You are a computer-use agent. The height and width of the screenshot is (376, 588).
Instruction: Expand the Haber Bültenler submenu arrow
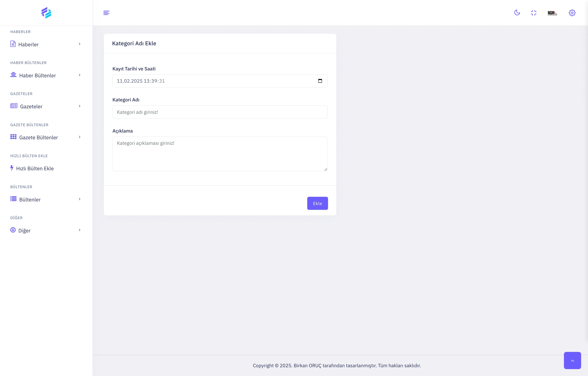tap(79, 75)
